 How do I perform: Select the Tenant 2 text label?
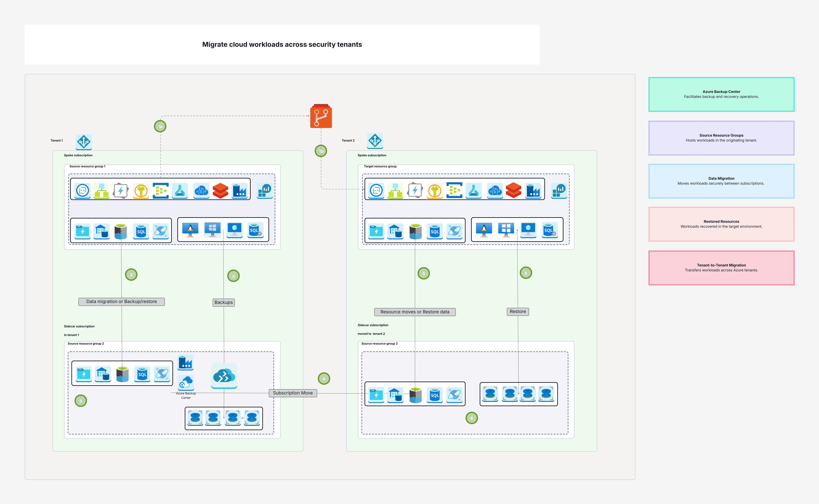[x=348, y=141]
